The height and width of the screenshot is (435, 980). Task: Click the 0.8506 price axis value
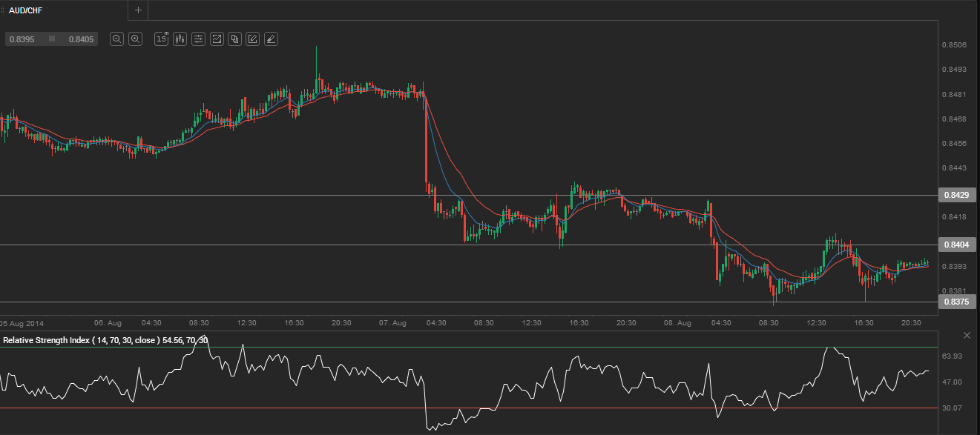954,45
